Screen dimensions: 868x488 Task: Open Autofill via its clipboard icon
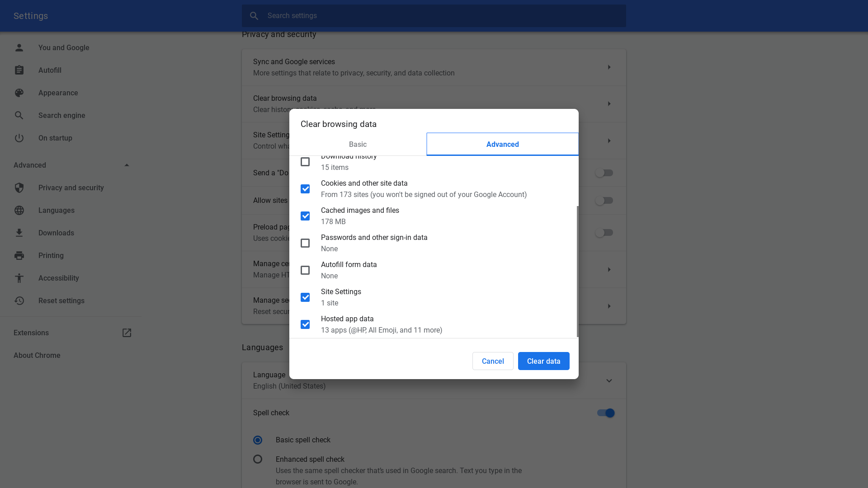pyautogui.click(x=19, y=70)
